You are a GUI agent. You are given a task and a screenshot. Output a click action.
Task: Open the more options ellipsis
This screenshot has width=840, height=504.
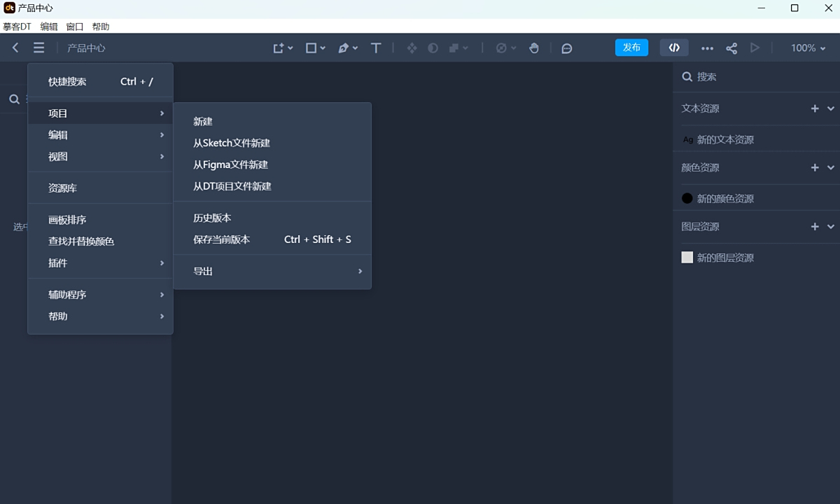click(x=708, y=48)
